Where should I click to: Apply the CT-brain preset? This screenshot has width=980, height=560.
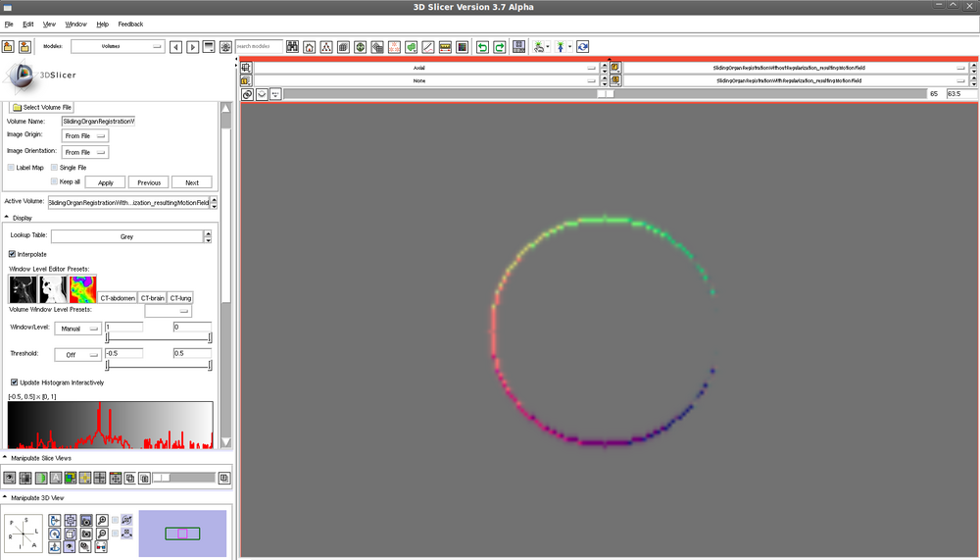153,298
